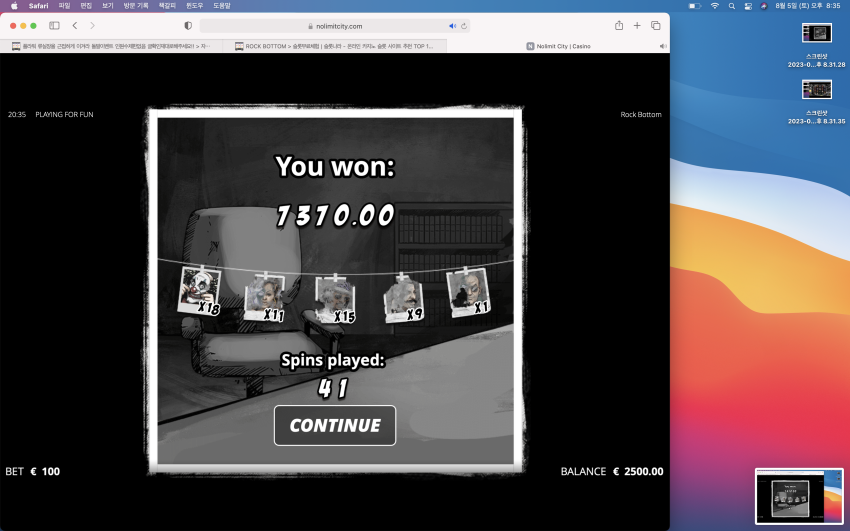Switch to the ROCK BOTTOM tab
Viewport: 850px width, 531px height.
(334, 46)
